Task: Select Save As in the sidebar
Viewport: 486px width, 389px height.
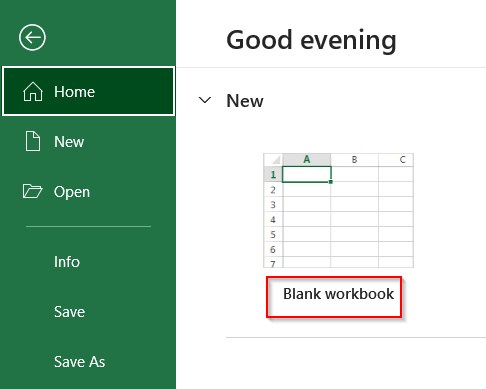Action: pyautogui.click(x=79, y=362)
